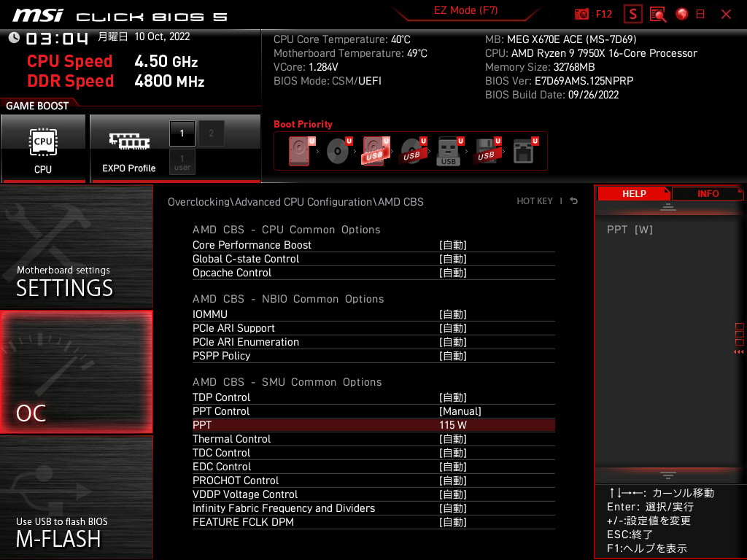Click the back arrow next to HOT KEY

[x=574, y=201]
